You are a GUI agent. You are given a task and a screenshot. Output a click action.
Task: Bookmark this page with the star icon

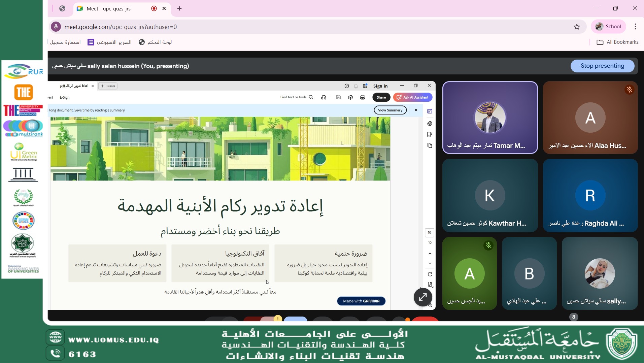click(577, 27)
